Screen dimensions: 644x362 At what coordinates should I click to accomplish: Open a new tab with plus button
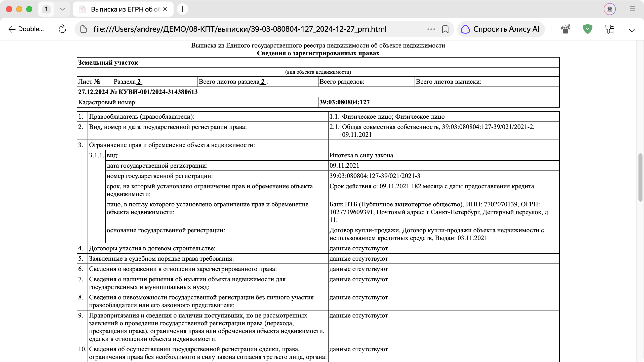coord(183,9)
